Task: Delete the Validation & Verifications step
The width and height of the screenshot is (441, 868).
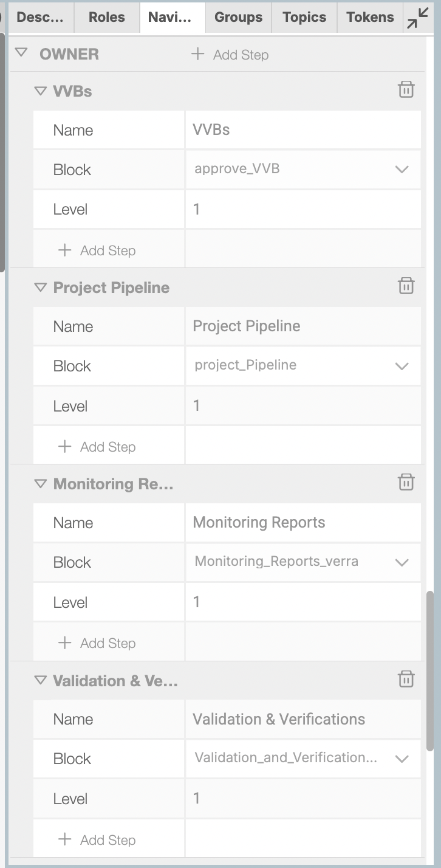Action: (x=406, y=679)
